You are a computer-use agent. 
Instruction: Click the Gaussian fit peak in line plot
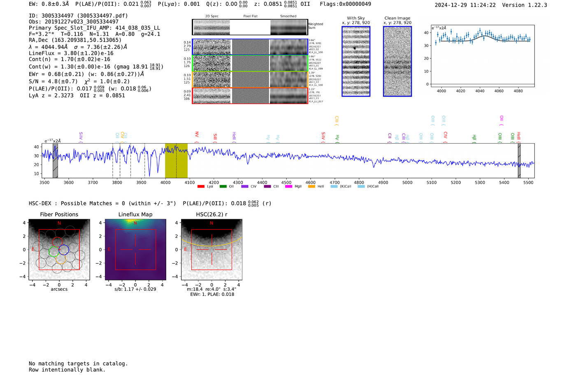click(484, 36)
